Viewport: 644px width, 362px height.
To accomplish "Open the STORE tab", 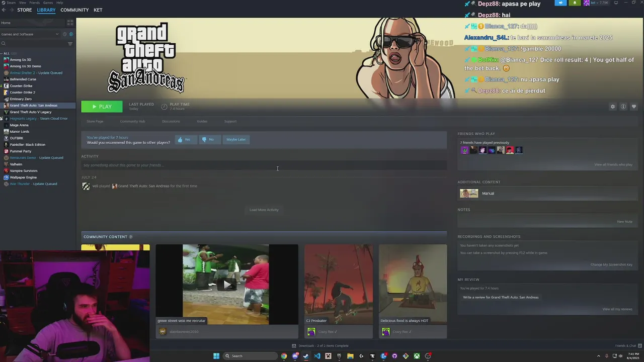I will click(x=24, y=10).
